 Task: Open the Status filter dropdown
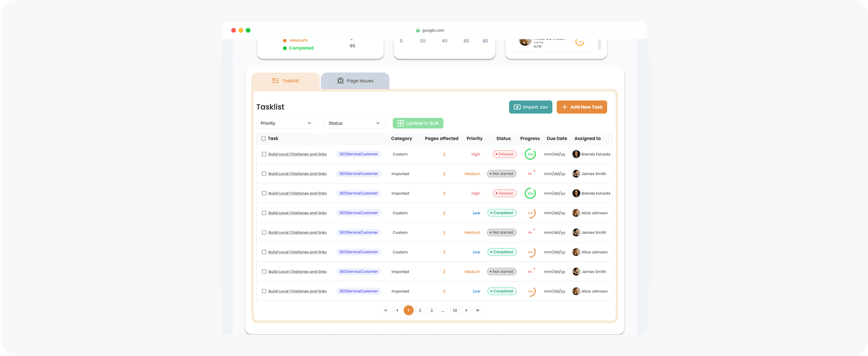click(354, 123)
